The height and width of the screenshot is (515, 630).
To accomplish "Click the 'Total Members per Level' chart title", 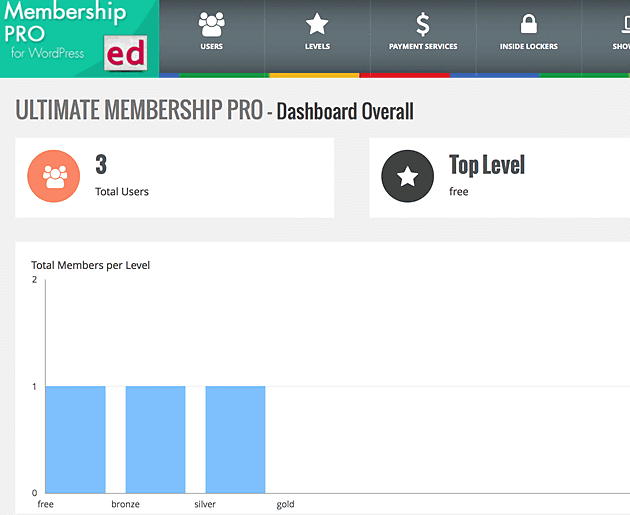I will [x=90, y=265].
